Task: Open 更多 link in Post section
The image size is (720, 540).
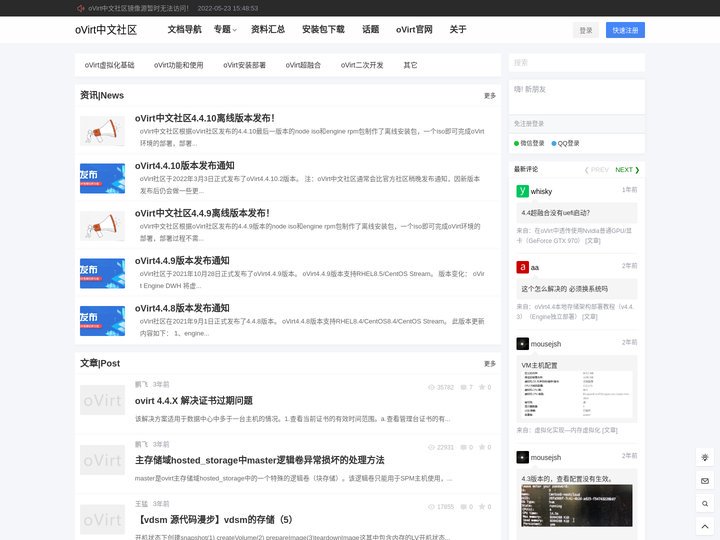Action: 490,364
